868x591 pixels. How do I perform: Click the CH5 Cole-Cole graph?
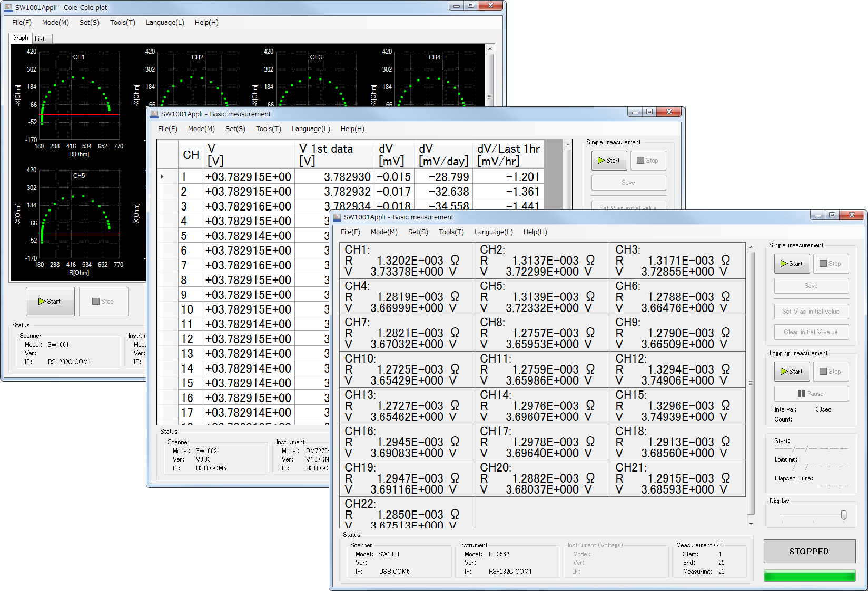(79, 214)
